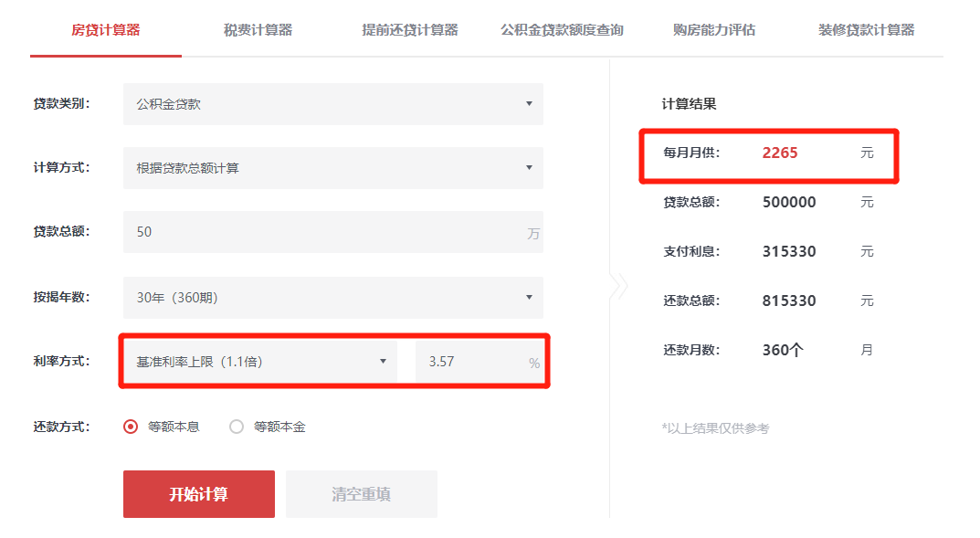Image resolution: width=980 pixels, height=538 pixels.
Task: Click the 按揭年数 dropdown arrow icon
Action: point(529,298)
